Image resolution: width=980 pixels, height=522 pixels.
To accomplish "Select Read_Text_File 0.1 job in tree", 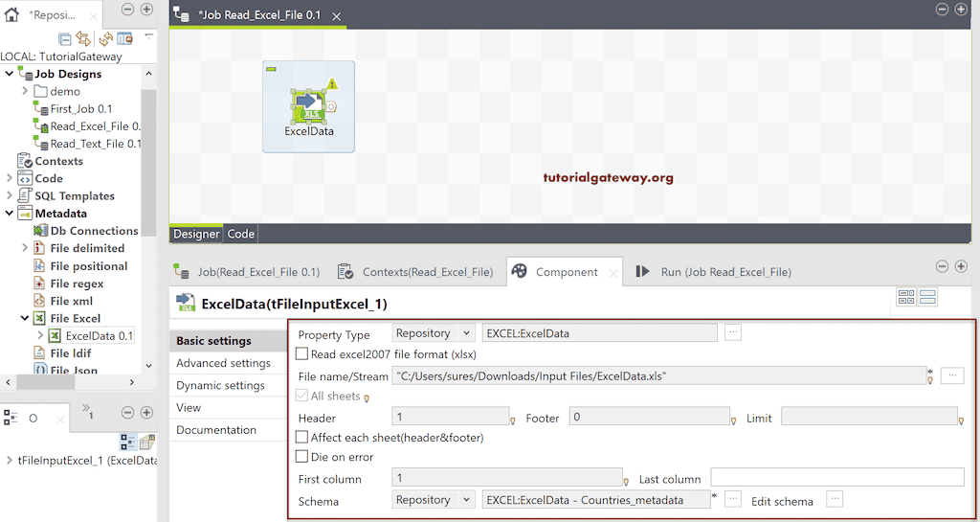I will [87, 144].
